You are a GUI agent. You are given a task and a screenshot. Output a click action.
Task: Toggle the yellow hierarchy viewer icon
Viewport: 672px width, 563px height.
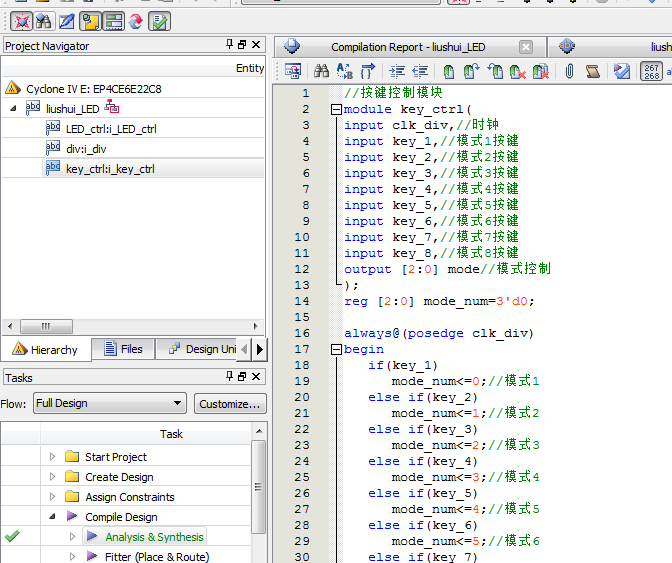(x=90, y=21)
